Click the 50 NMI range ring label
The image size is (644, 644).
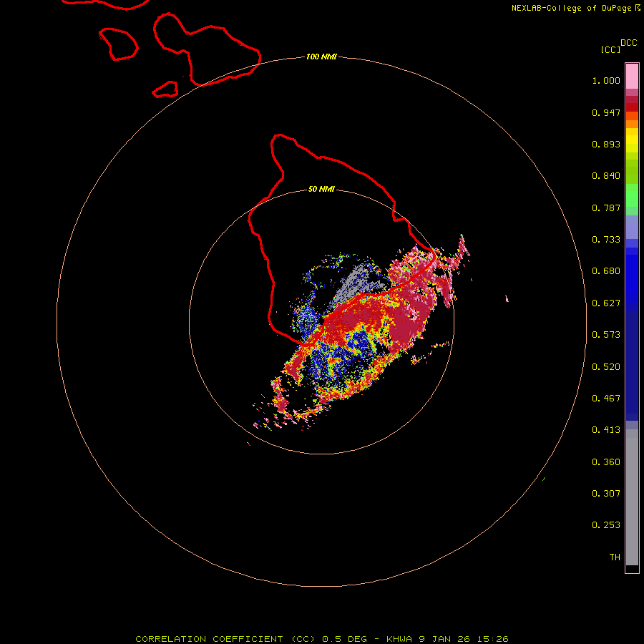point(321,189)
